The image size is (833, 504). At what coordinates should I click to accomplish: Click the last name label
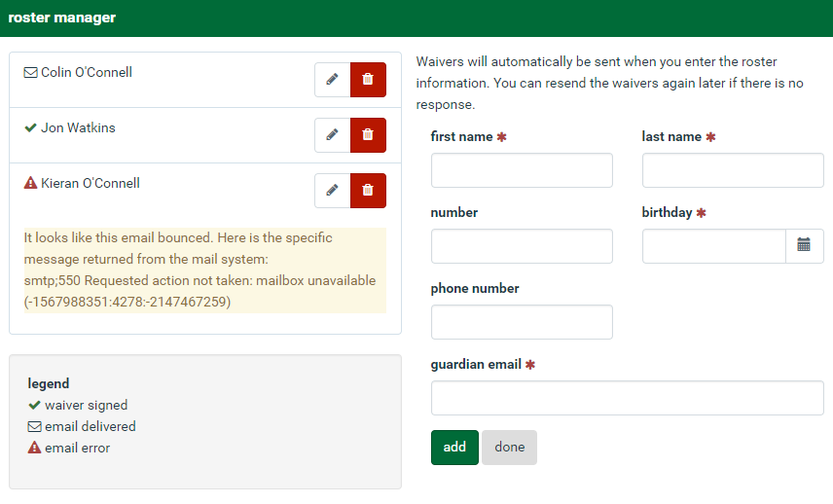(x=671, y=136)
